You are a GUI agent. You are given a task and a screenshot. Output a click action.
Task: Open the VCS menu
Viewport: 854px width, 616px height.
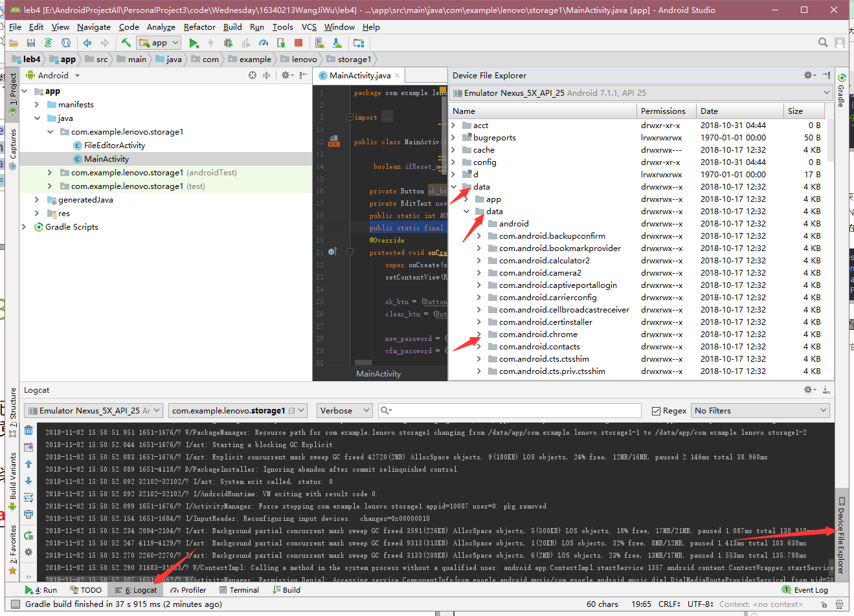[309, 27]
